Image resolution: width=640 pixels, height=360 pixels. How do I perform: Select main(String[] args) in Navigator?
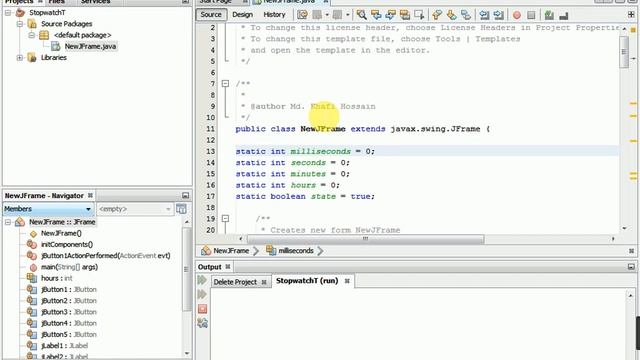(x=69, y=267)
